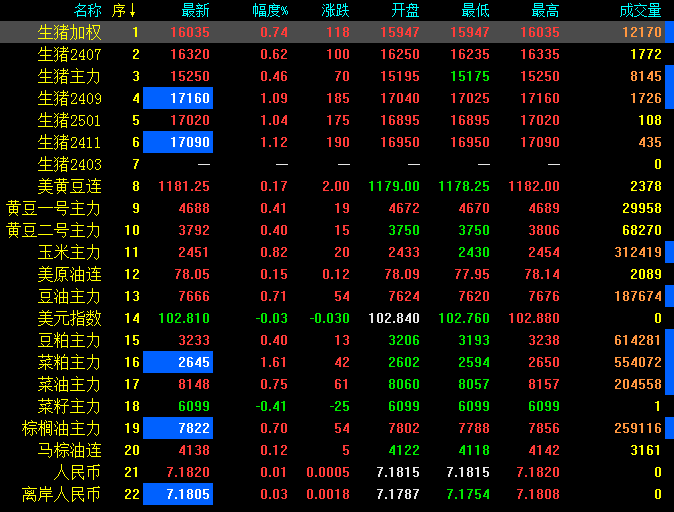This screenshot has height=512, width=674.
Task: Open the 菜粕主力 quote row
Action: pyautogui.click(x=337, y=362)
